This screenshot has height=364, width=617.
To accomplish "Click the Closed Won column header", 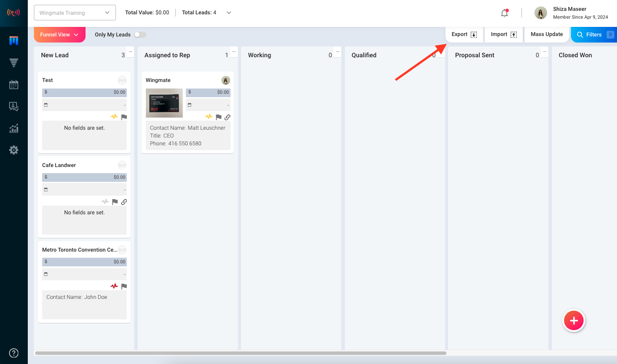I will click(x=575, y=55).
